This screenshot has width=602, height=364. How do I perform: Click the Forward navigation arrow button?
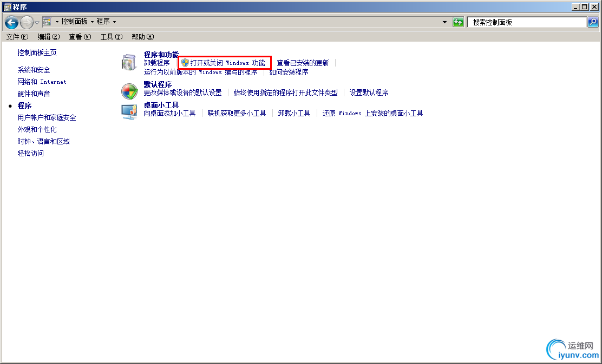tap(27, 23)
